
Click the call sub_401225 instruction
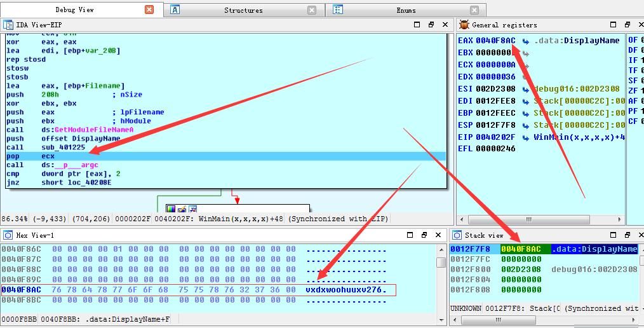click(x=46, y=147)
